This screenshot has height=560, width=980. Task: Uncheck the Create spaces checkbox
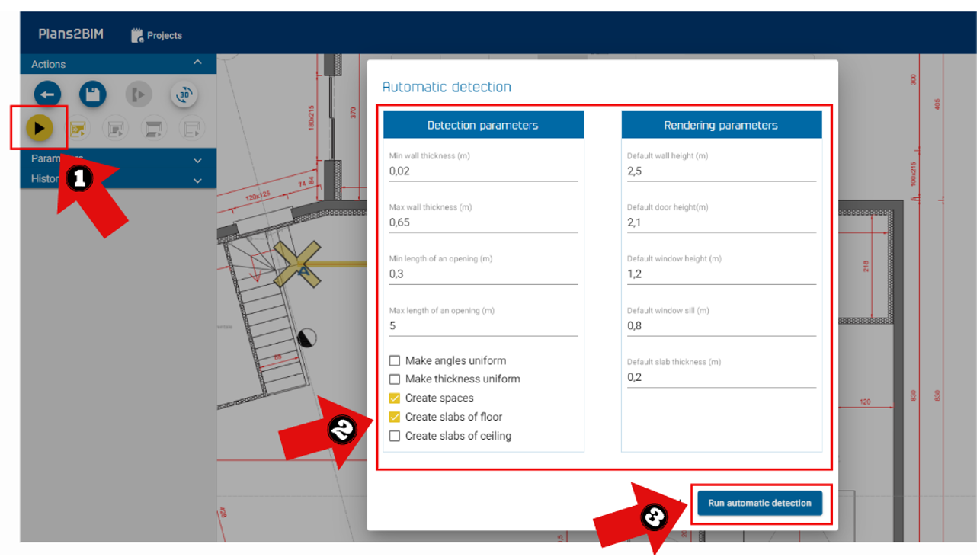(395, 398)
